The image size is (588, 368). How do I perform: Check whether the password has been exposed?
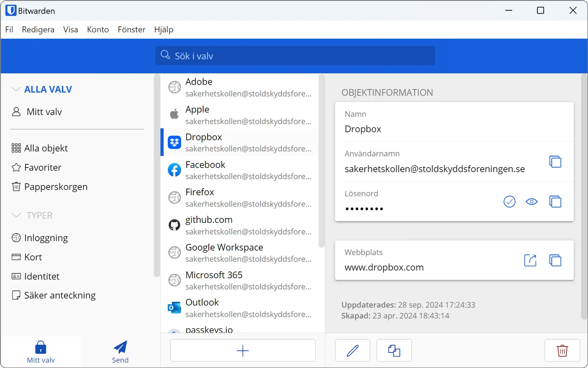tap(509, 202)
